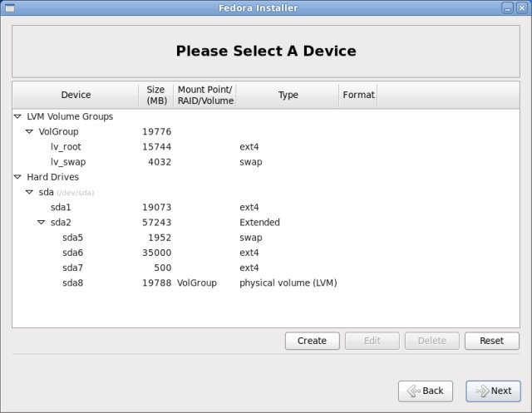
Task: Select the sda7 partition
Action: click(x=72, y=268)
